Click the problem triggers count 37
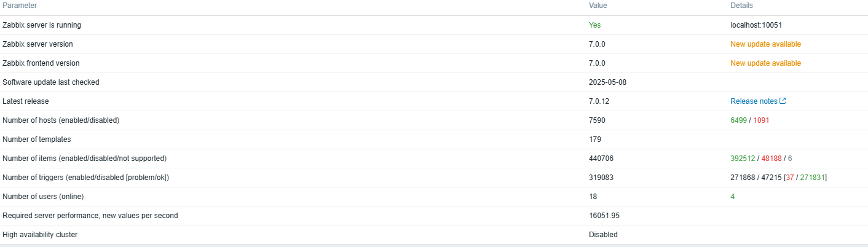 tap(790, 178)
